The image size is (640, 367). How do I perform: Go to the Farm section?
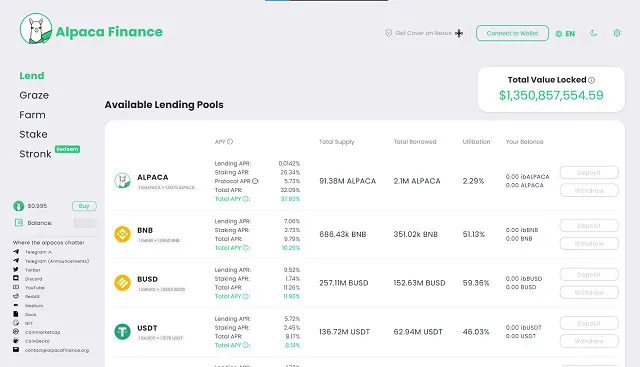tap(32, 115)
